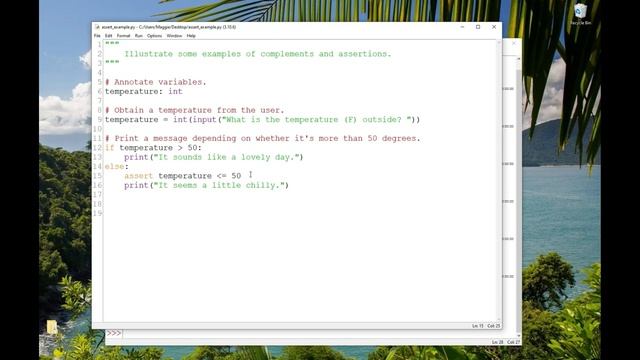Click the line "if temperature > 50:"
This screenshot has width=640, height=360.
point(153,148)
